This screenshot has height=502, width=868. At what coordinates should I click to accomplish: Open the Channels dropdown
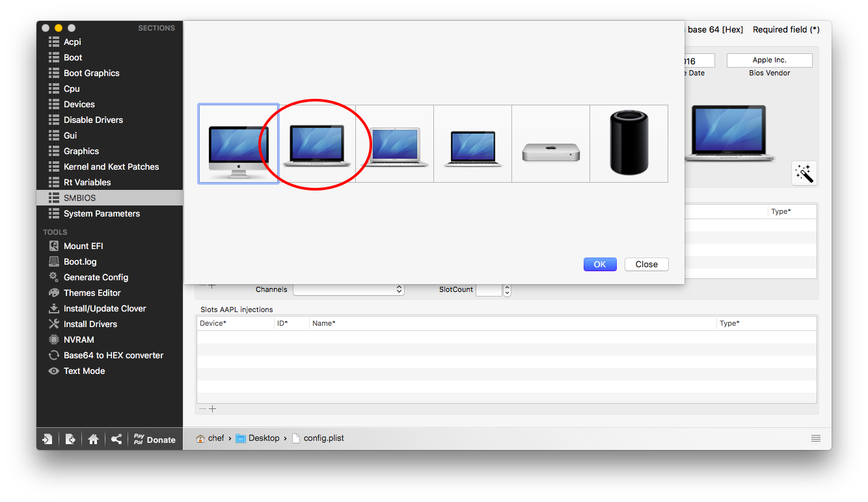tap(349, 290)
